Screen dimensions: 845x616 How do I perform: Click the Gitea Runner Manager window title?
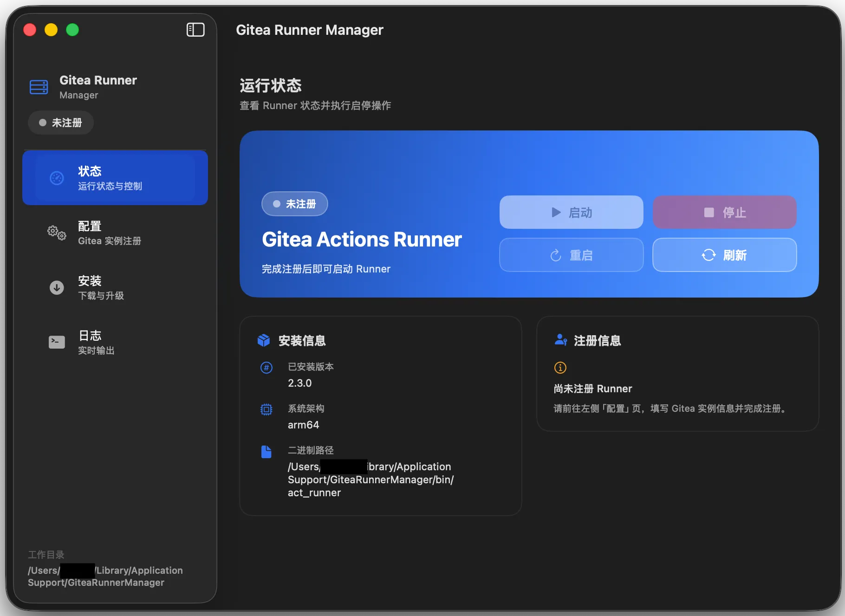tap(310, 30)
